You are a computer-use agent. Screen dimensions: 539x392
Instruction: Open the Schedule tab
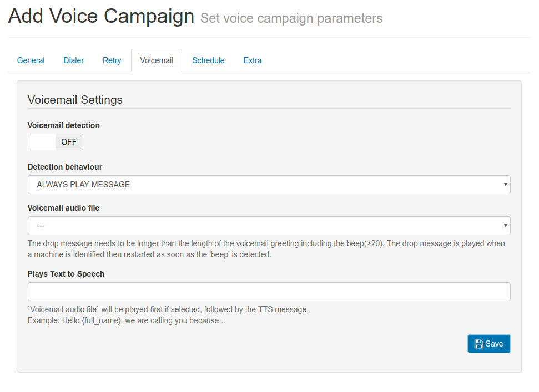click(208, 60)
